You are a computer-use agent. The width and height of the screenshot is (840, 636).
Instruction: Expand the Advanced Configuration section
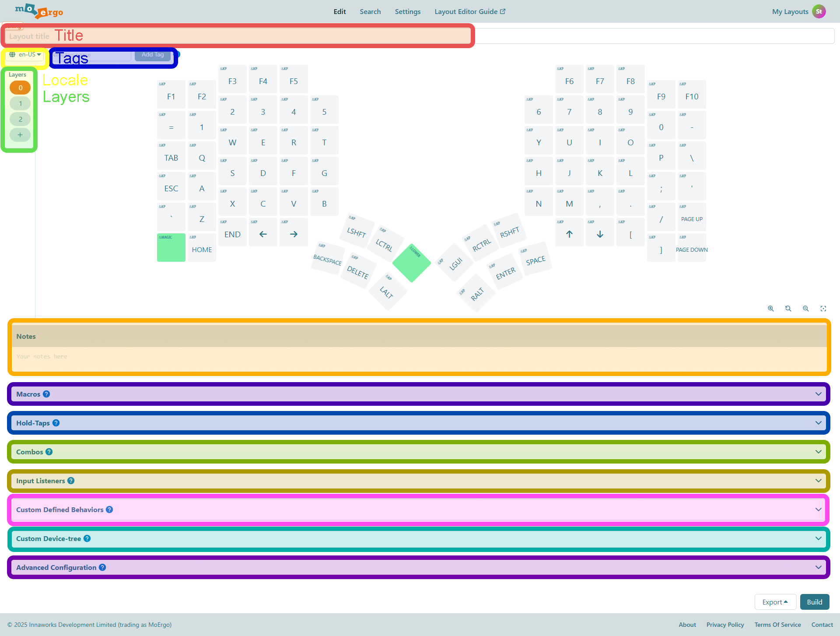coord(819,567)
